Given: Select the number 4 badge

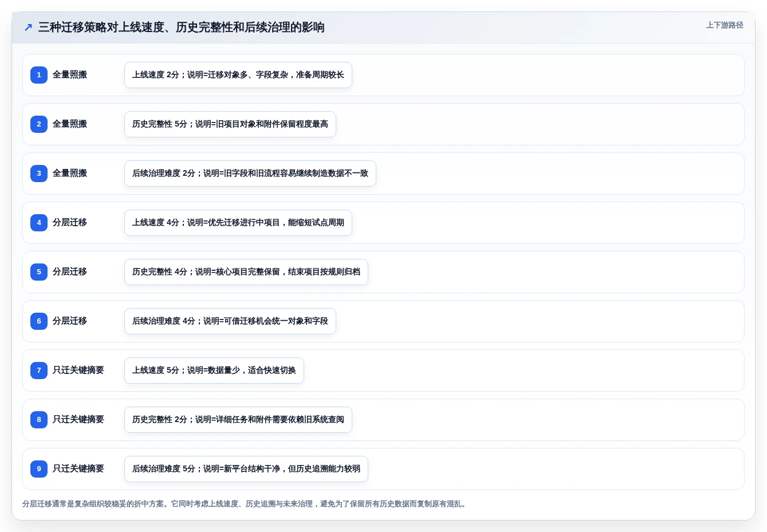Looking at the screenshot, I should click(39, 223).
